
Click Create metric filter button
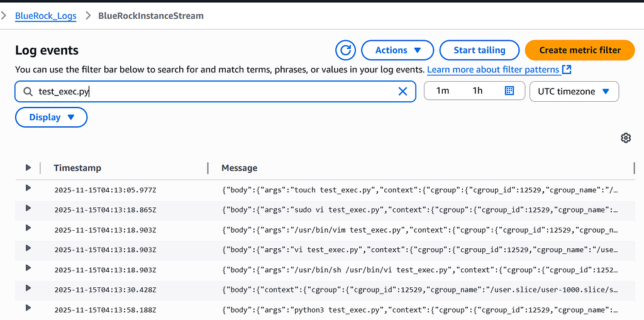580,50
